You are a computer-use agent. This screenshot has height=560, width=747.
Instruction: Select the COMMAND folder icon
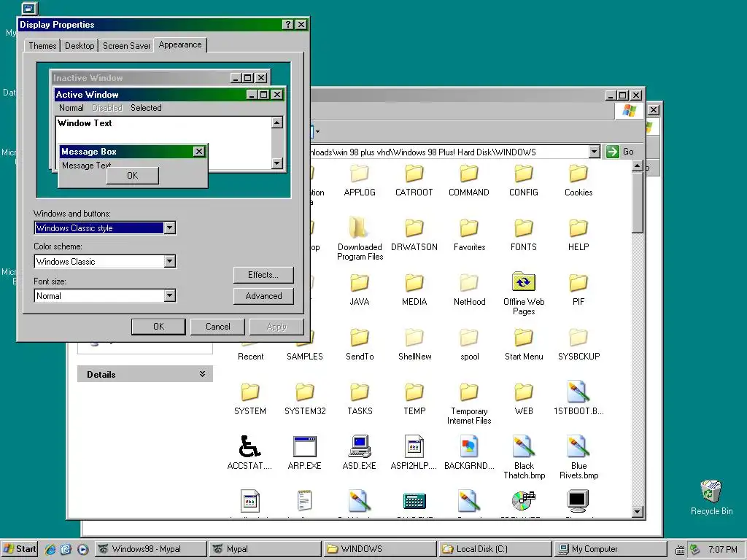pyautogui.click(x=469, y=174)
